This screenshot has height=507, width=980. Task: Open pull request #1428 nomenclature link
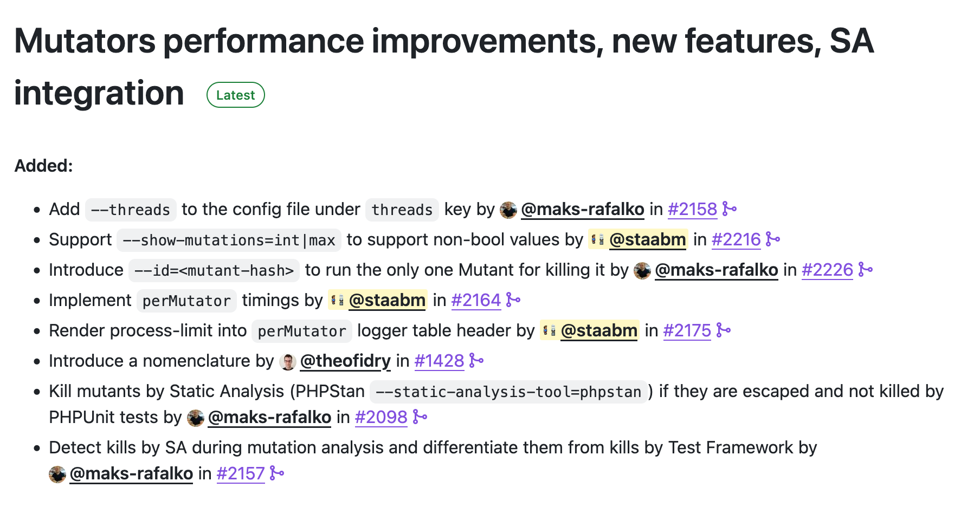tap(439, 361)
